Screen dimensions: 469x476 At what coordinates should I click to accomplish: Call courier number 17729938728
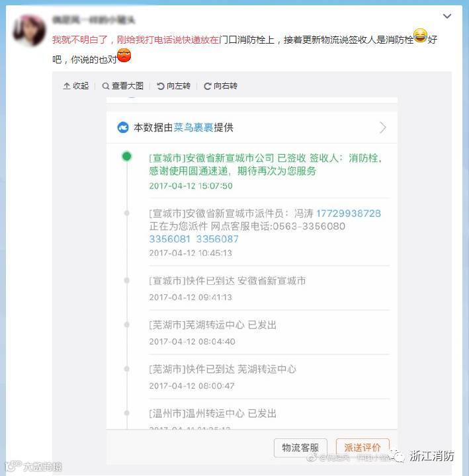coord(349,214)
